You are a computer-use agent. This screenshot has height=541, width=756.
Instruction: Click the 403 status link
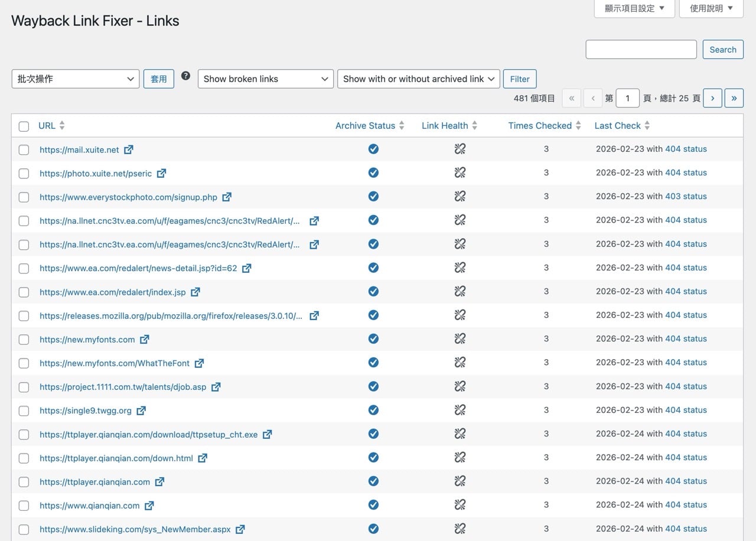click(686, 196)
